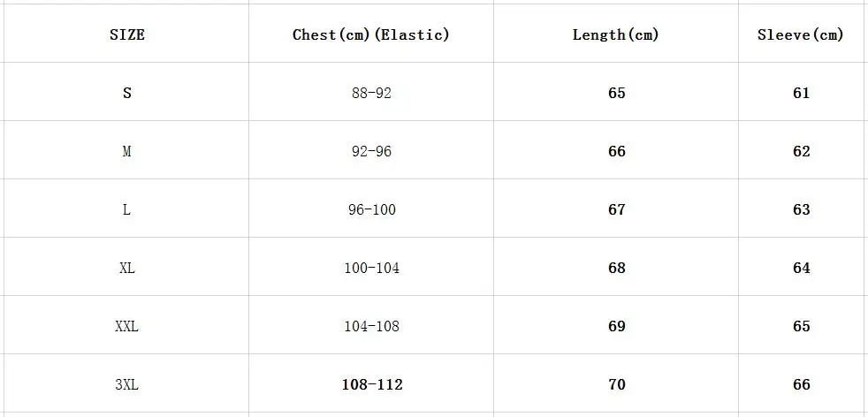The image size is (868, 417).
Task: Click the 100-104 chest value
Action: 371,267
